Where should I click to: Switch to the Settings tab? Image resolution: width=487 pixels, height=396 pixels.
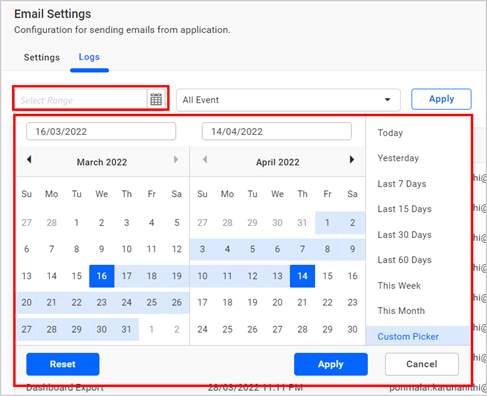(x=42, y=57)
